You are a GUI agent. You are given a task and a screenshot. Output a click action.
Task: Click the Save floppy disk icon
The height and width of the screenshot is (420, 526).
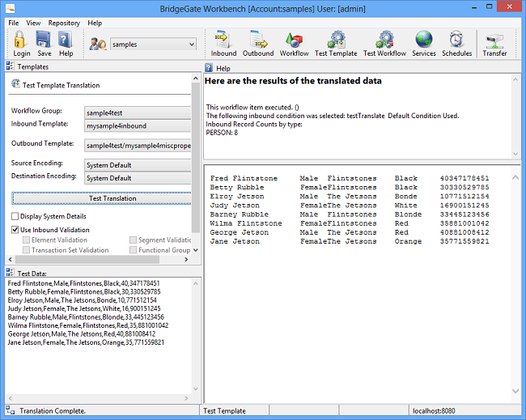pos(44,40)
